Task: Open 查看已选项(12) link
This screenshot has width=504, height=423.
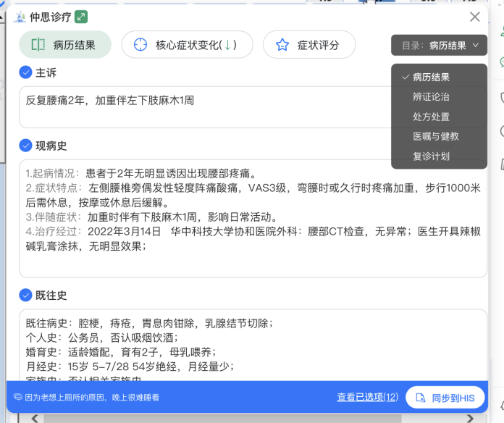Action: (367, 397)
